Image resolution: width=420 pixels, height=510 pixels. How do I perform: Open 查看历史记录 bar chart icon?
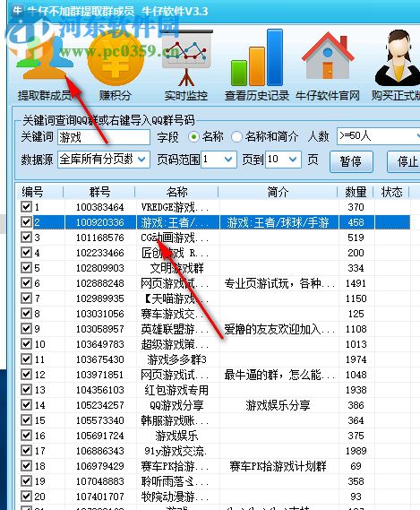pos(257,58)
